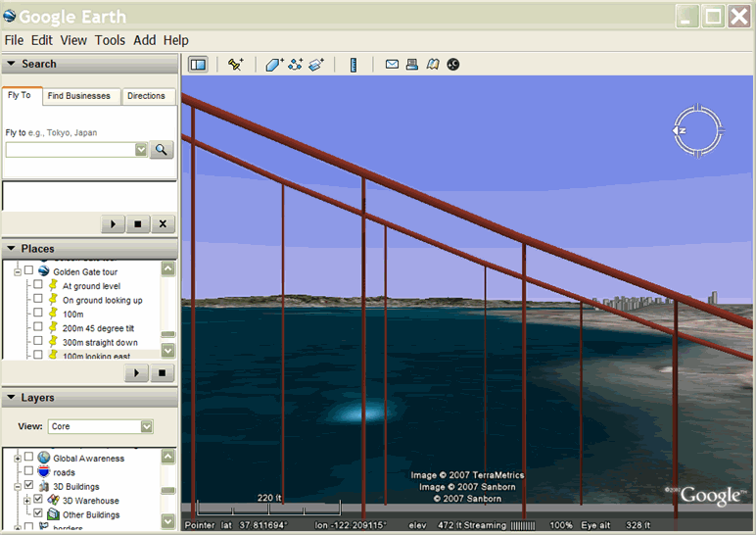756x535 pixels.
Task: Click the Email envelope icon
Action: [392, 65]
